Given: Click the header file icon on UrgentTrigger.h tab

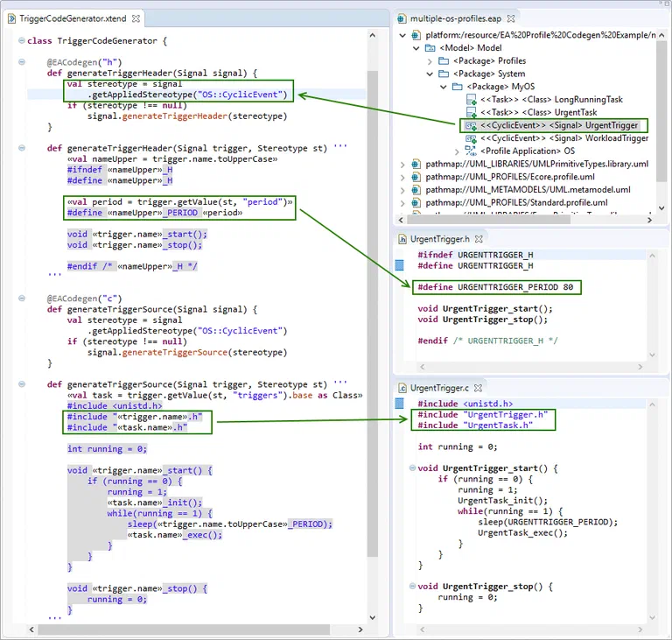Looking at the screenshot, I should click(402, 239).
